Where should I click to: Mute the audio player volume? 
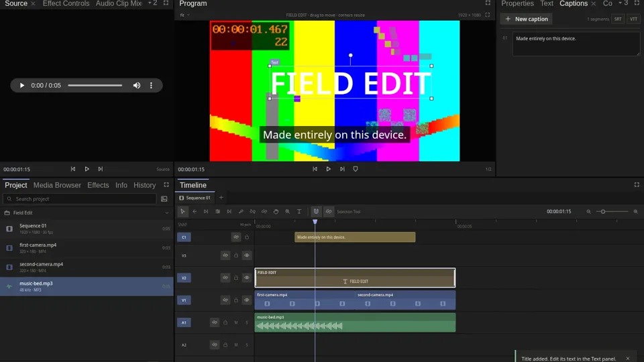click(x=137, y=85)
